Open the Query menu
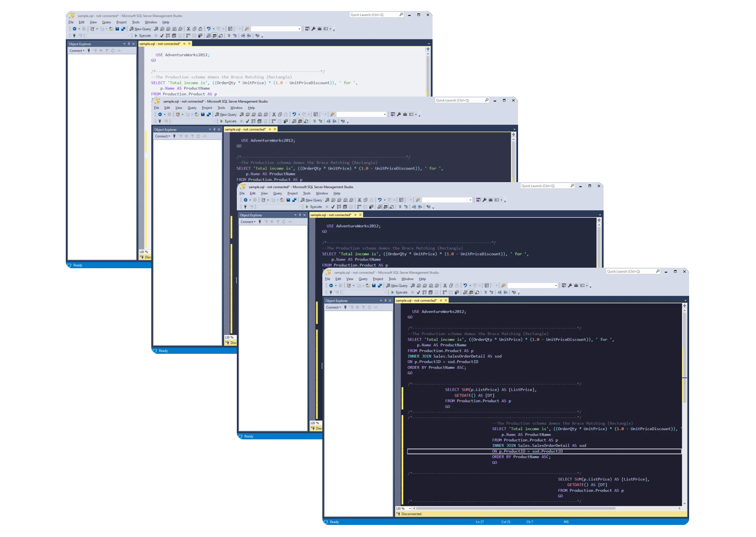This screenshot has width=756, height=537. (362, 279)
